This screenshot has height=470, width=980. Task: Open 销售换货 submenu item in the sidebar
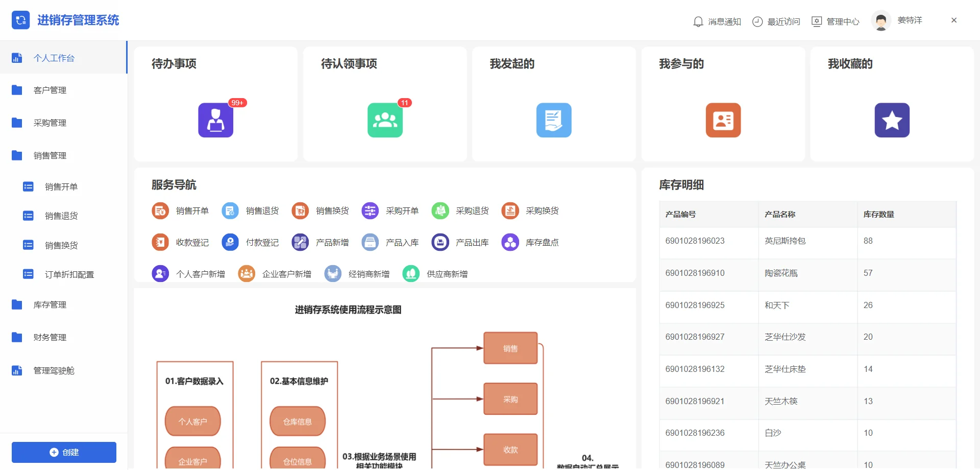tap(63, 246)
